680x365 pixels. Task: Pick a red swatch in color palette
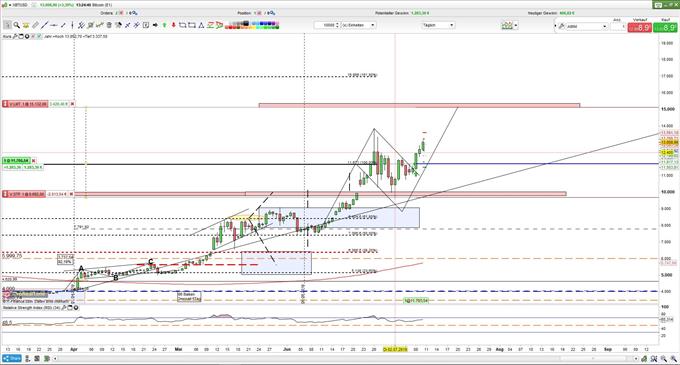pyautogui.click(x=230, y=27)
